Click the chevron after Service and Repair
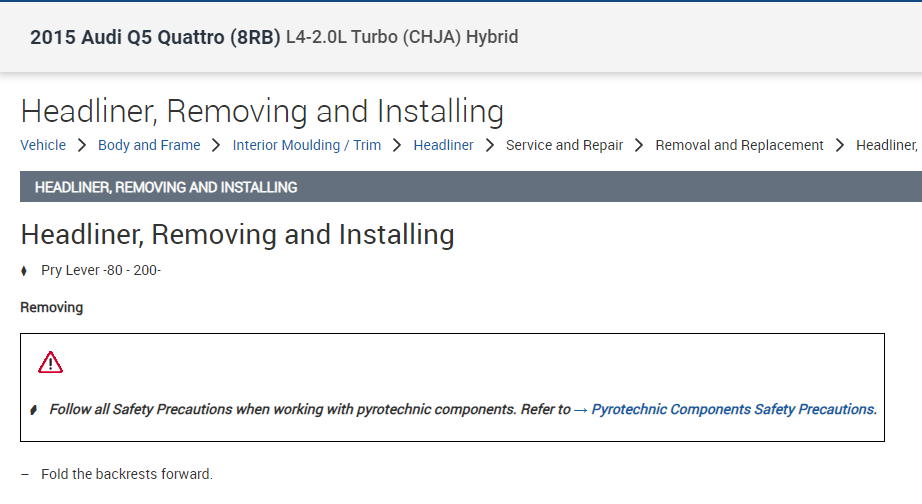Viewport: 922px width, 504px height. [x=639, y=145]
